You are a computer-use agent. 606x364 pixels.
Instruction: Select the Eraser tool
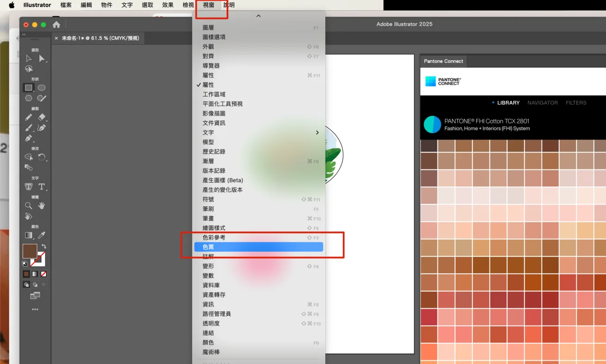pyautogui.click(x=42, y=117)
